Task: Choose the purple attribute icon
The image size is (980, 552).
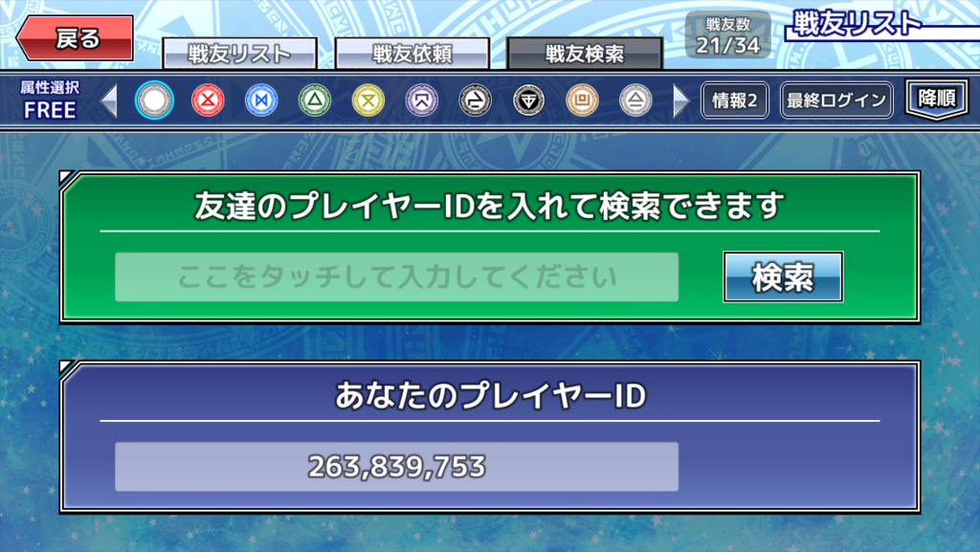Action: (x=422, y=99)
